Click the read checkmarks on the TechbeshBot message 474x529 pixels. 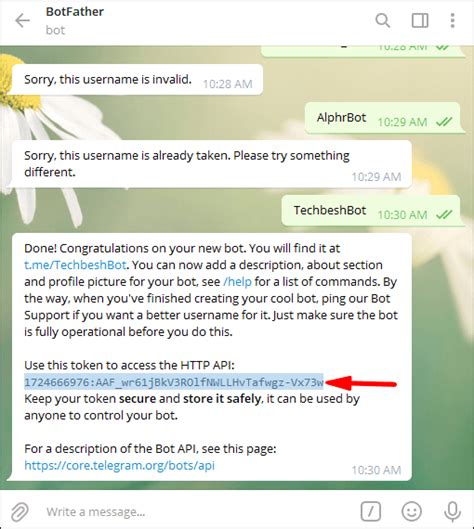444,214
